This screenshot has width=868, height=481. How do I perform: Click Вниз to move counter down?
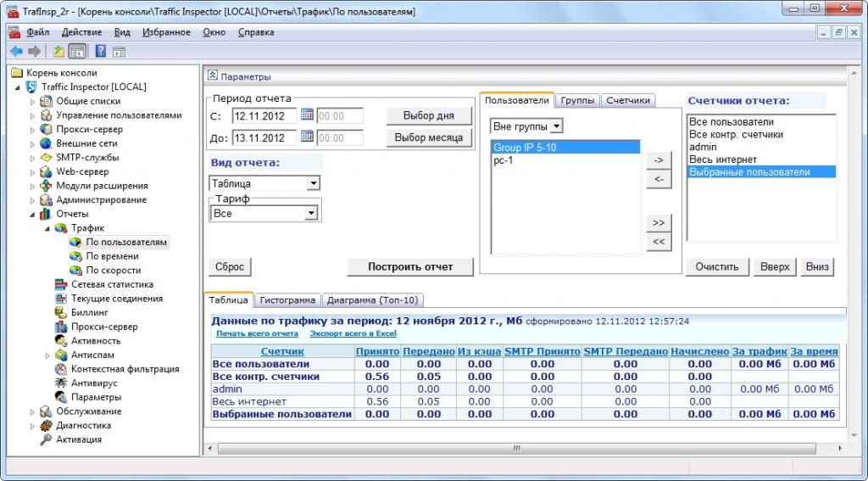point(817,266)
